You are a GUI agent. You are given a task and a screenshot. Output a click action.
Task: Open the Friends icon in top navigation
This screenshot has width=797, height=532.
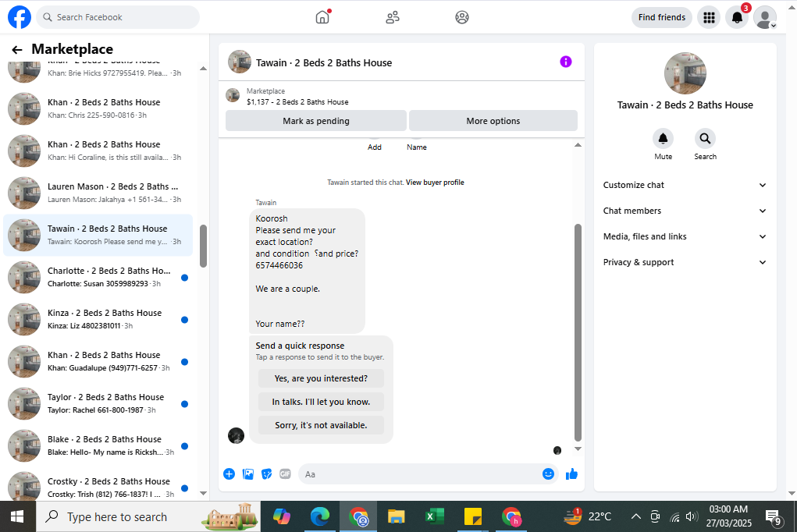[393, 17]
